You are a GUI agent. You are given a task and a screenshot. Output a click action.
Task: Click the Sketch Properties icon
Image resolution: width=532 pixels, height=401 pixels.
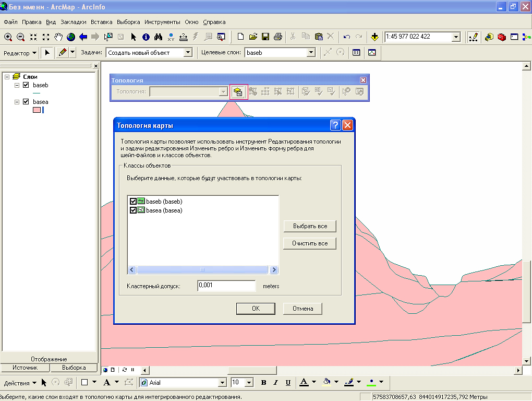point(372,53)
